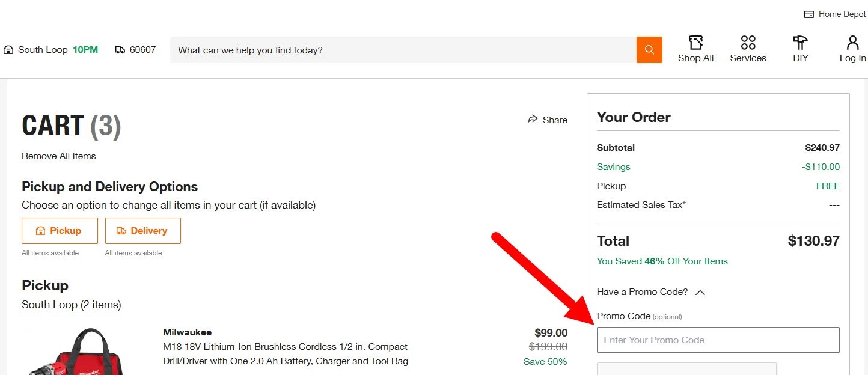
Task: Click the search box for products
Action: coord(403,50)
